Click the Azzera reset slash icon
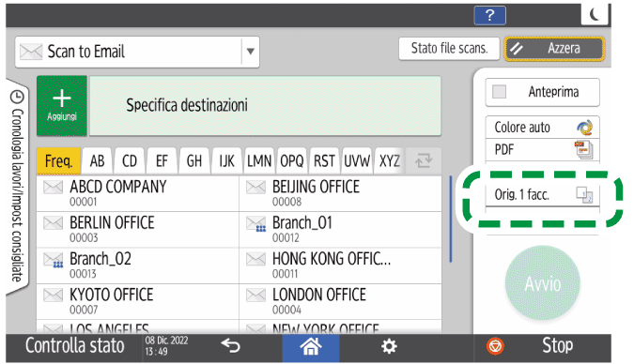The image size is (634, 364). click(517, 49)
